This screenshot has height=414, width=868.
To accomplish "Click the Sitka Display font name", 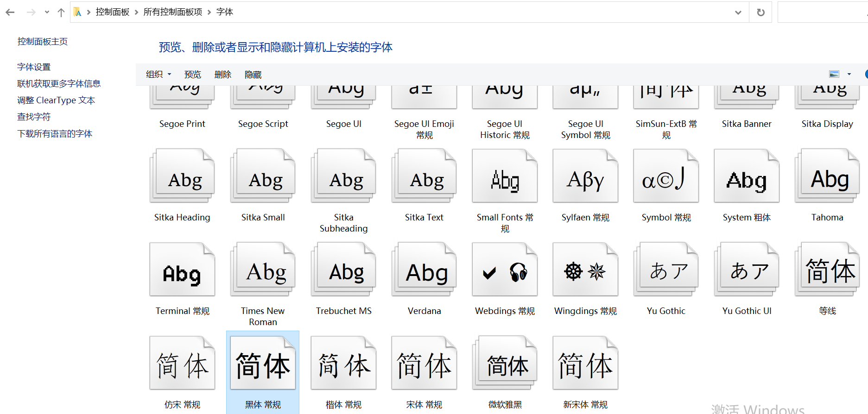I will (827, 124).
